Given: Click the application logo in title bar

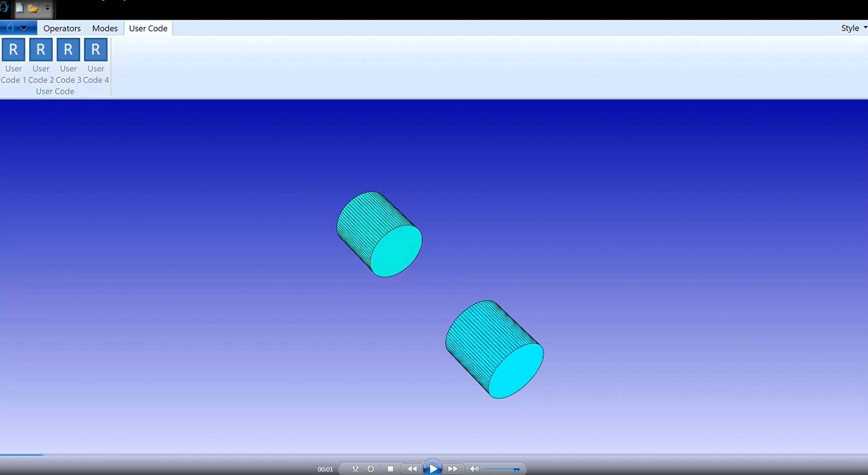Looking at the screenshot, I should click(x=4, y=7).
